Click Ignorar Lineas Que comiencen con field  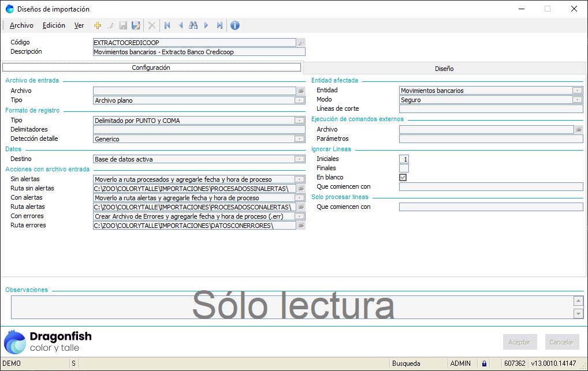[x=491, y=186]
